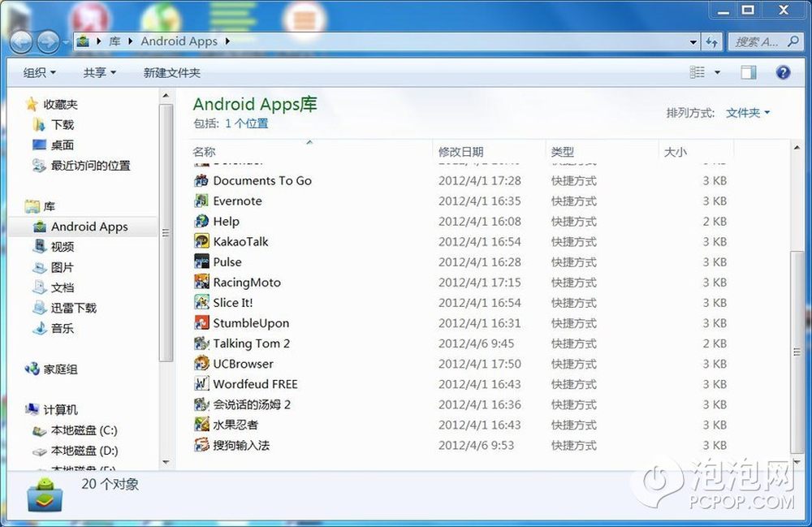Click the Back navigation arrow
The width and height of the screenshot is (812, 527).
(x=21, y=41)
